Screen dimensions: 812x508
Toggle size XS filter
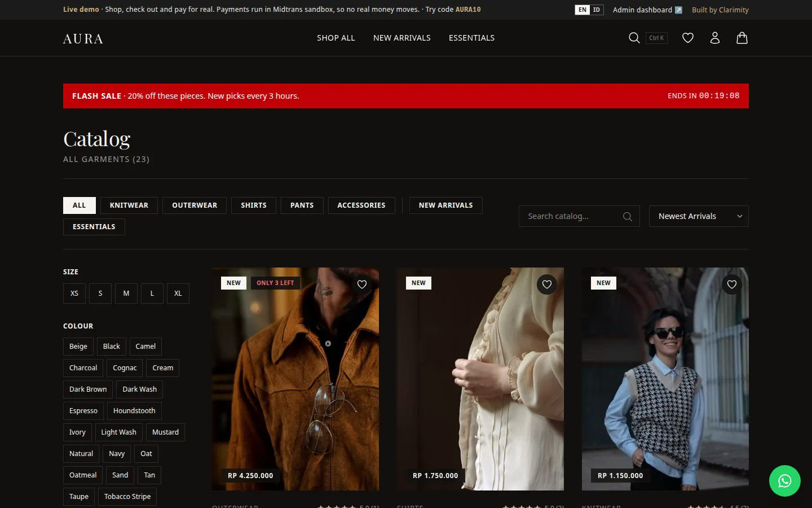click(x=74, y=294)
